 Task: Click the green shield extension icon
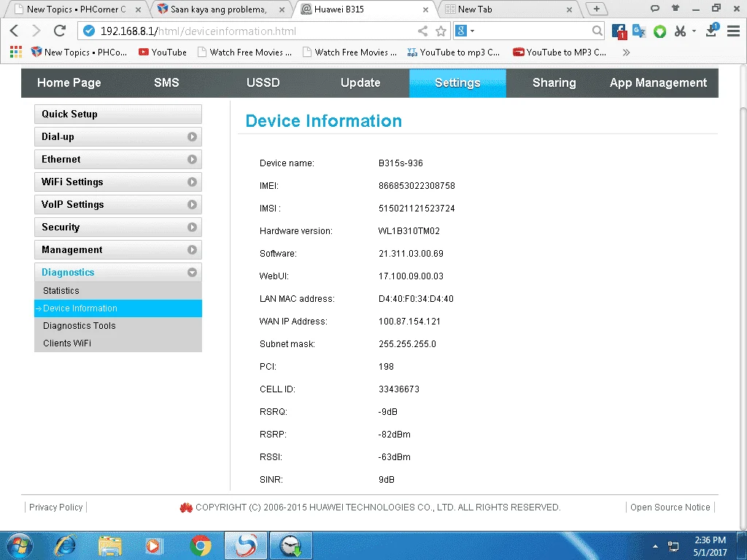point(659,31)
